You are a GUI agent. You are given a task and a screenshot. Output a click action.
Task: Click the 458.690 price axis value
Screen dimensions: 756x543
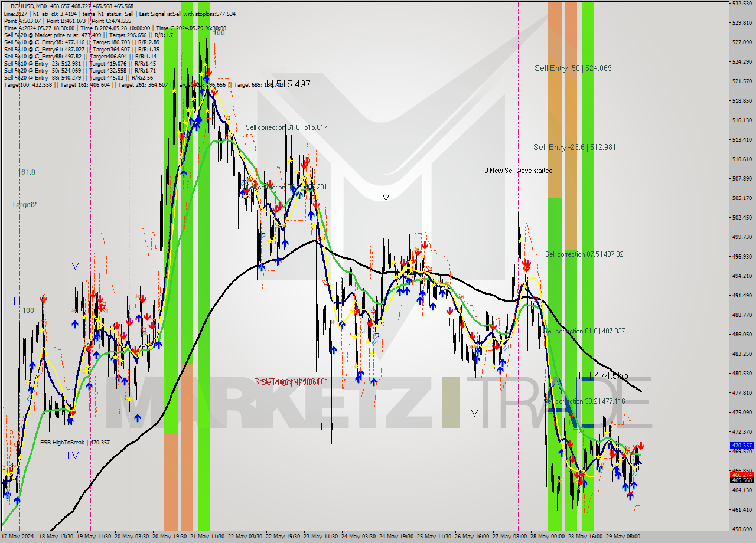click(741, 529)
